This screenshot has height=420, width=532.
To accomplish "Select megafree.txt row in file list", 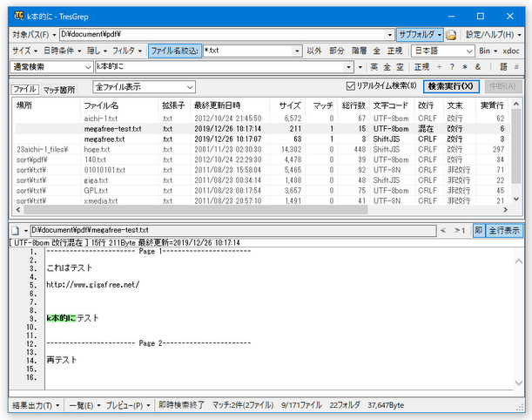I will point(261,139).
